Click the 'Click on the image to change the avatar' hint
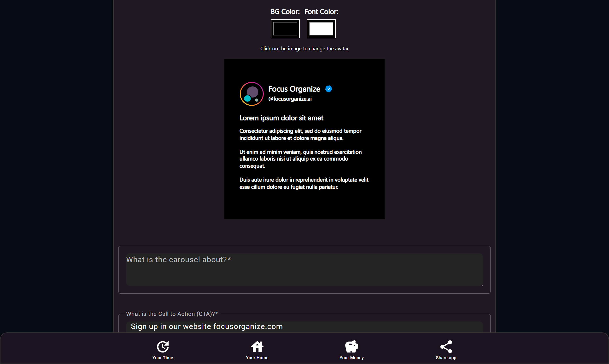The height and width of the screenshot is (364, 609). click(x=304, y=49)
